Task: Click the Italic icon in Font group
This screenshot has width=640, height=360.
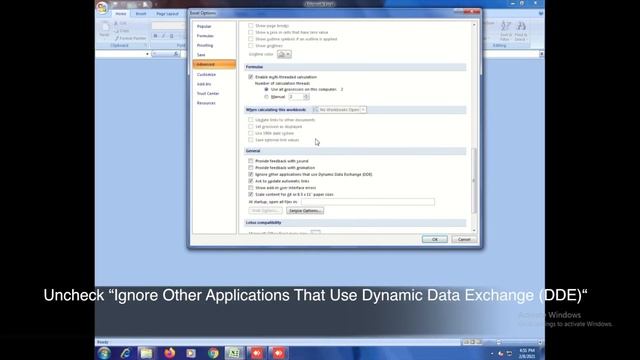Action: coord(163,36)
